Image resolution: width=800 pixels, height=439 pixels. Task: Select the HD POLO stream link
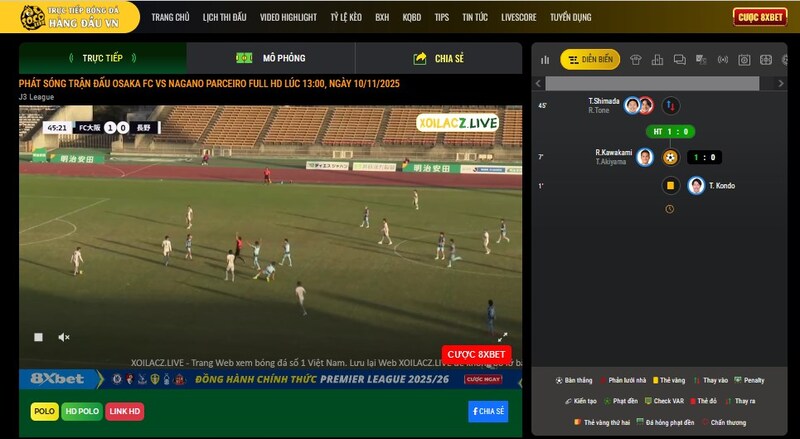pos(82,411)
